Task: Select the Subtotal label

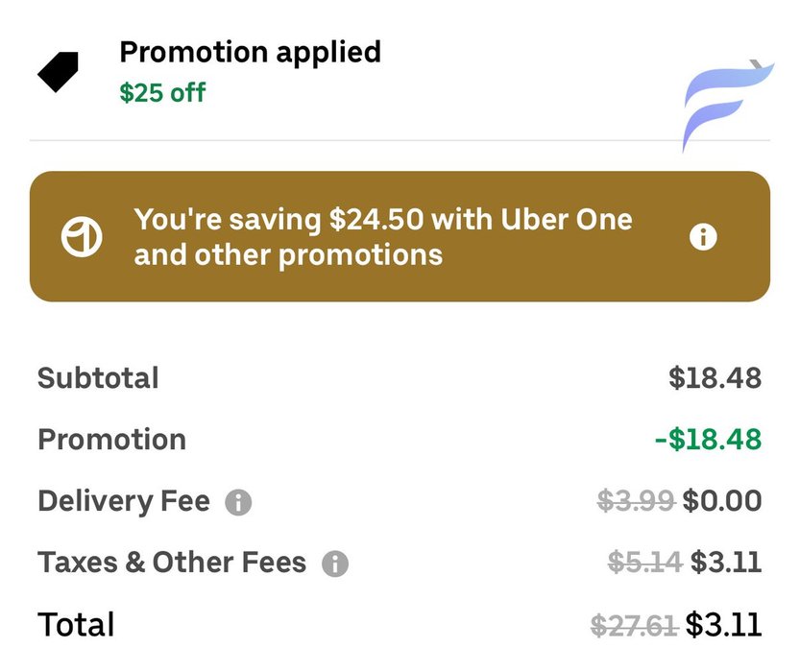Action: [98, 378]
